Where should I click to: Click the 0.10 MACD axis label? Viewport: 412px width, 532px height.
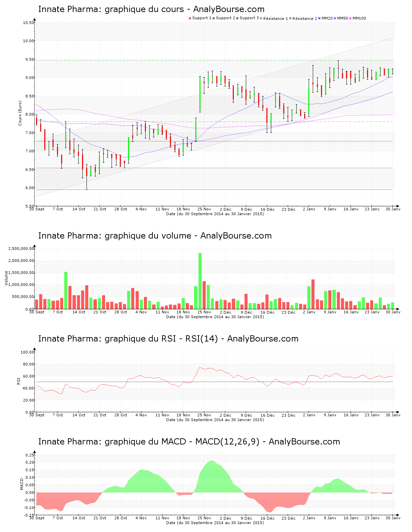30,477
